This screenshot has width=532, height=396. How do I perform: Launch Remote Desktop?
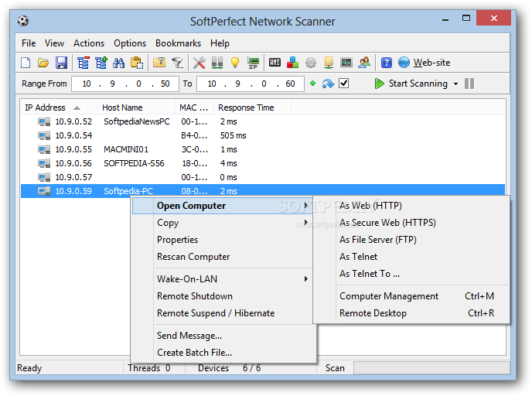coord(411,313)
